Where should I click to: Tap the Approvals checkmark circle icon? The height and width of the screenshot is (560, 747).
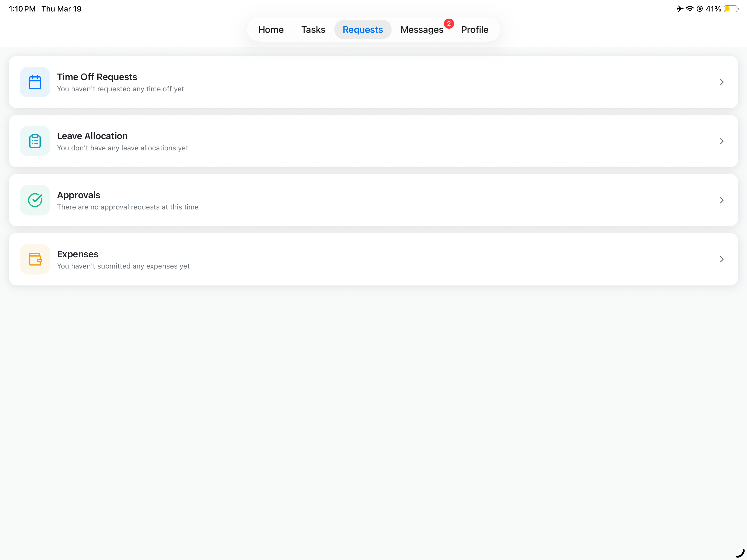point(35,200)
